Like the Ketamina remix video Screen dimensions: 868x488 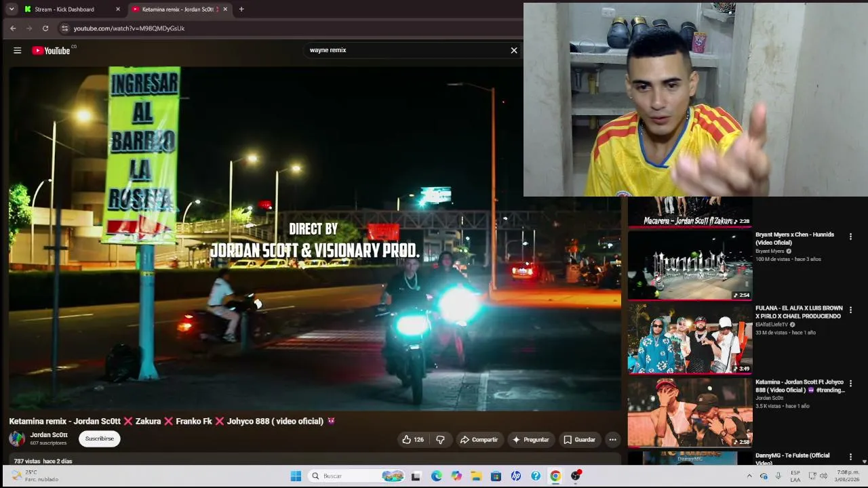point(413,440)
